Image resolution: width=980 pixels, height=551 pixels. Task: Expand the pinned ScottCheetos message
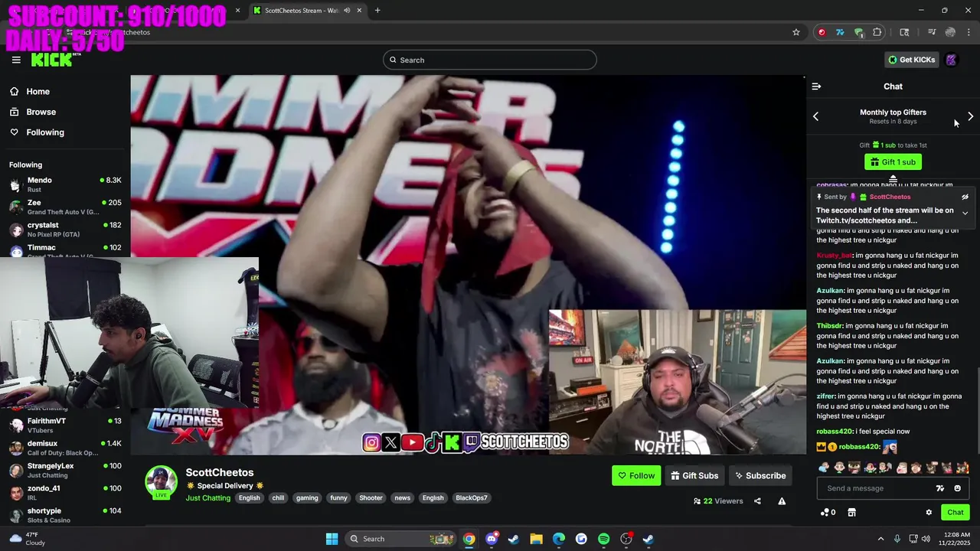[x=965, y=213]
